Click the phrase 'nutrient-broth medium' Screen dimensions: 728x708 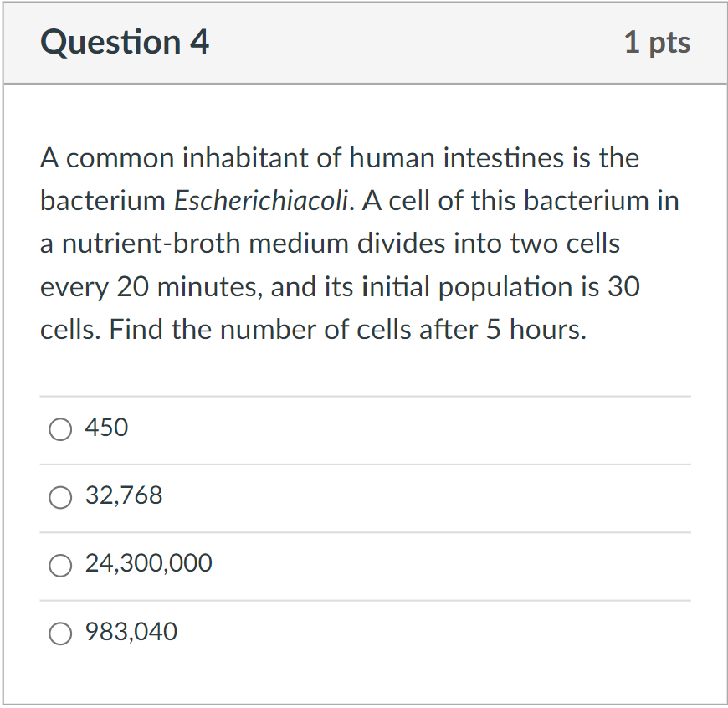click(205, 244)
